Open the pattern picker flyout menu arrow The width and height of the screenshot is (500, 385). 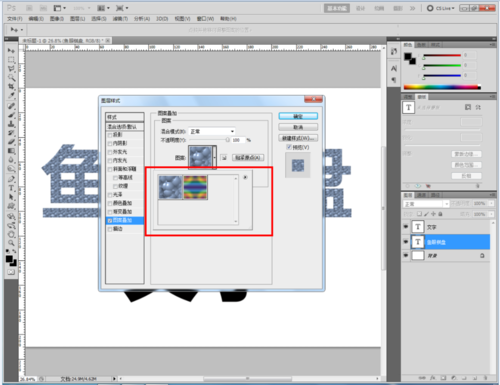click(x=245, y=177)
